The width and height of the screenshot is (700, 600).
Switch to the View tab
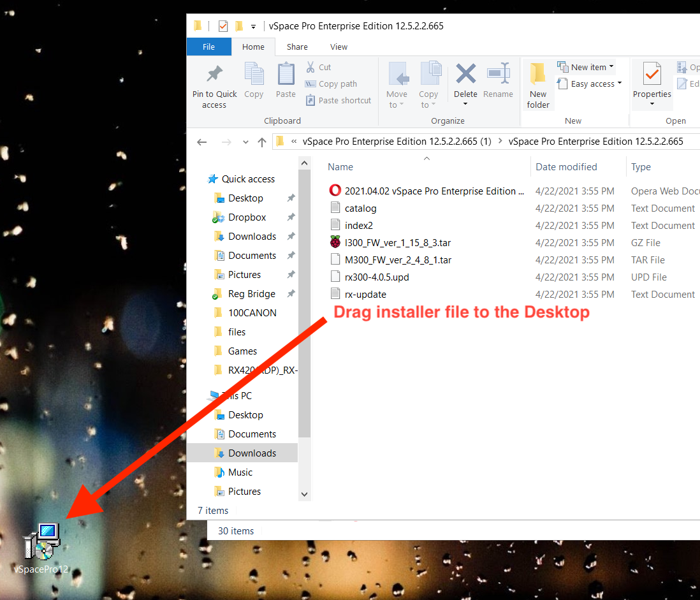[339, 47]
